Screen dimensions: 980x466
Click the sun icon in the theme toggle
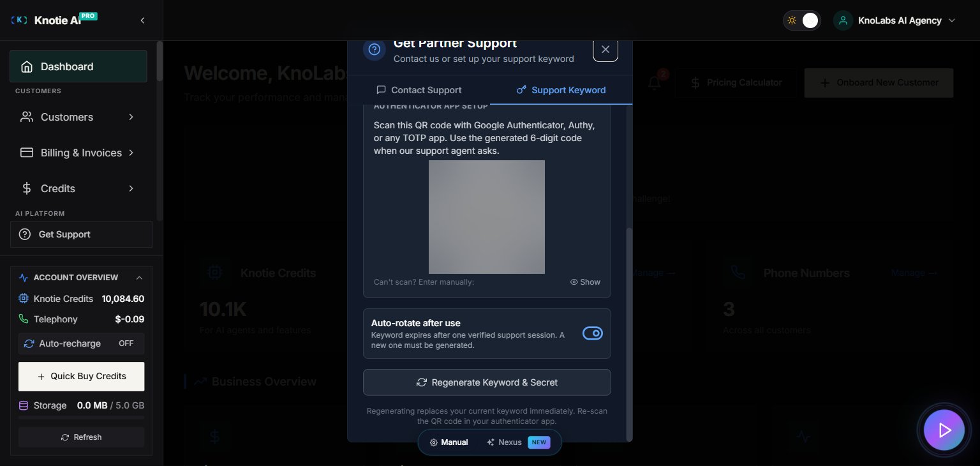792,20
